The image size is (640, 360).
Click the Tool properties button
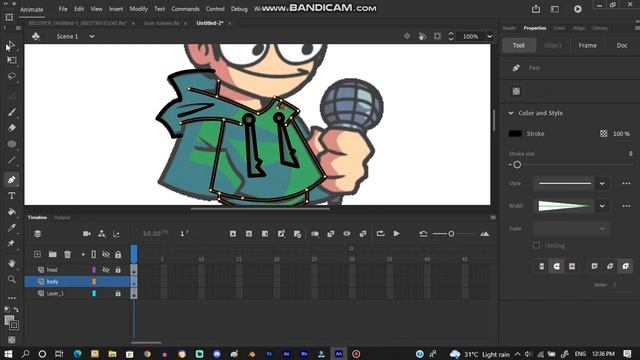tap(518, 45)
